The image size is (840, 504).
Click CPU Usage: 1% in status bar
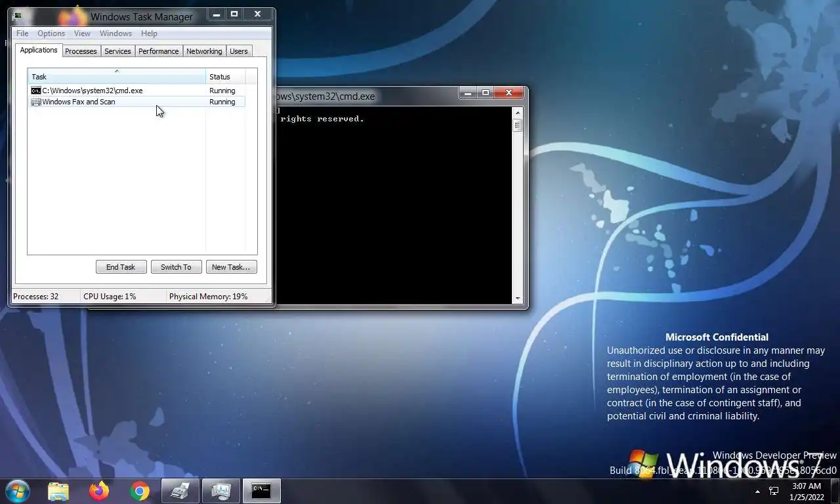click(110, 297)
